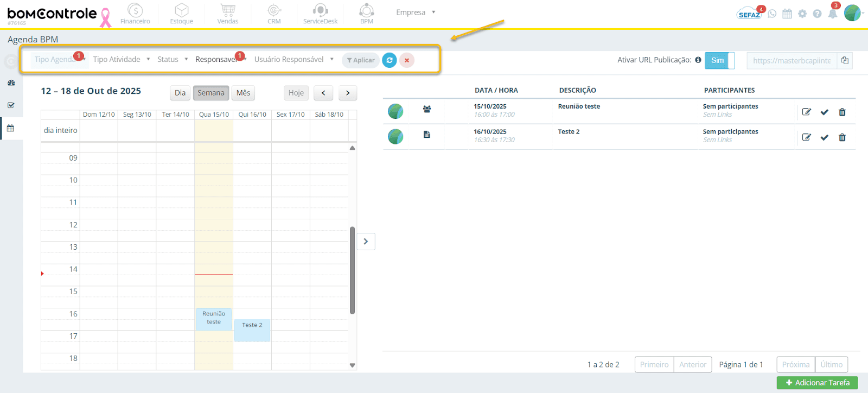The width and height of the screenshot is (868, 393).
Task: Open the tasks checkbox icon in sidebar
Action: pyautogui.click(x=11, y=105)
